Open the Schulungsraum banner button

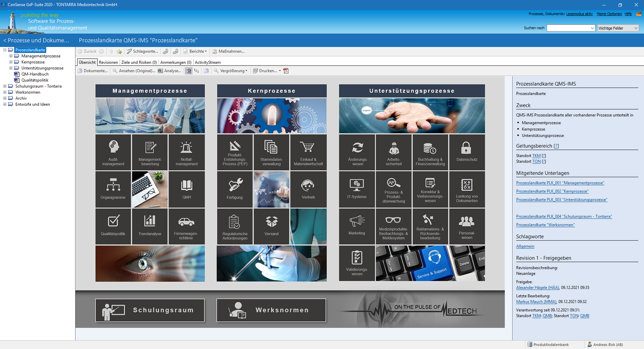coord(150,310)
